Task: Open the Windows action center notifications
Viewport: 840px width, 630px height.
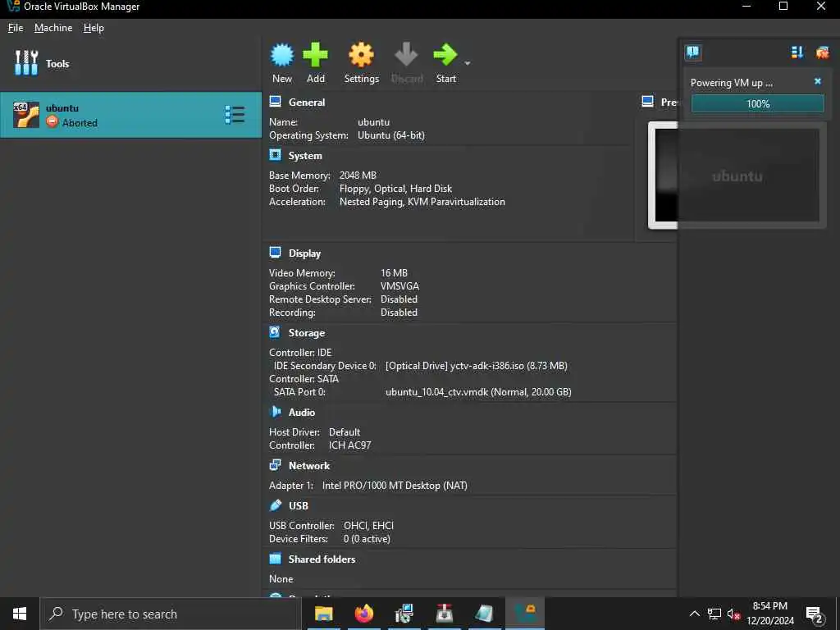Action: coord(815,614)
